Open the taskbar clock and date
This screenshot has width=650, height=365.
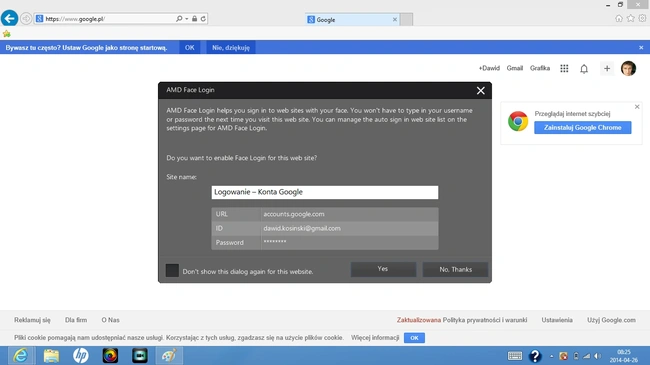pos(623,356)
